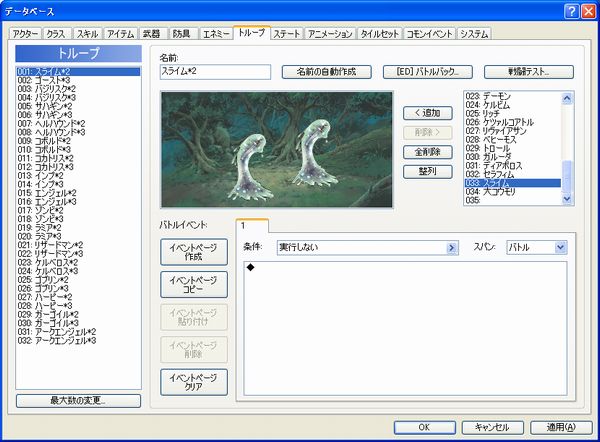Go to the 武器 tab

(x=152, y=34)
